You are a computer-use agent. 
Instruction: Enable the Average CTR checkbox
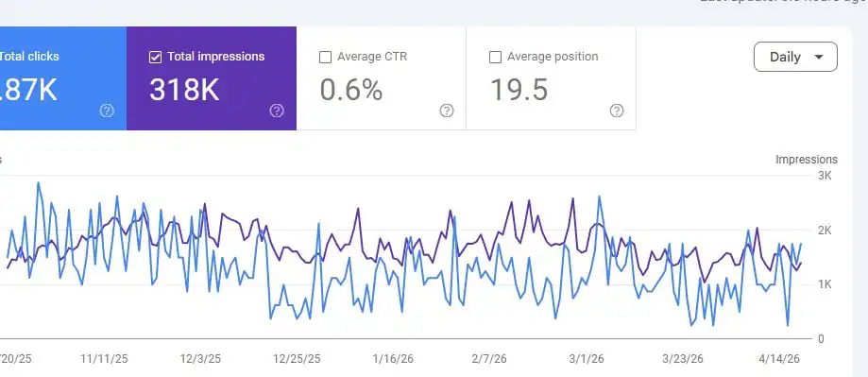point(326,57)
